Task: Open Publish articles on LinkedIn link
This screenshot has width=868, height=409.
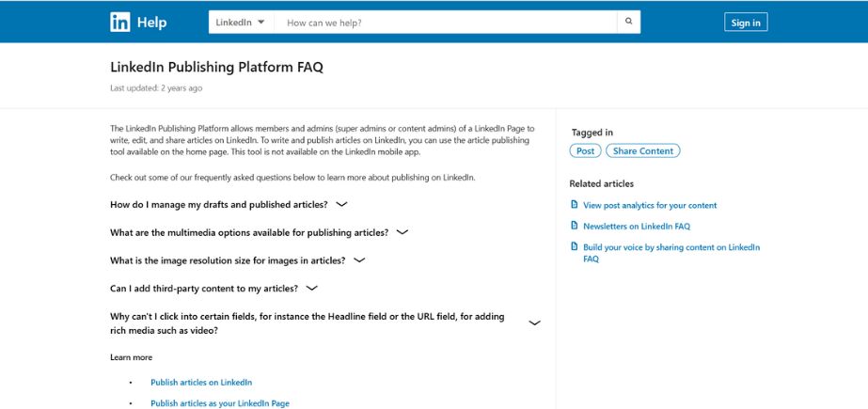Action: pyautogui.click(x=201, y=383)
